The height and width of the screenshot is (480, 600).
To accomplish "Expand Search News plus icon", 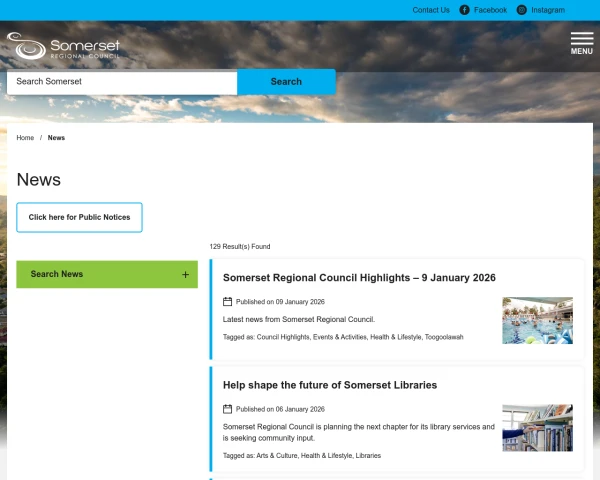I will click(x=185, y=274).
